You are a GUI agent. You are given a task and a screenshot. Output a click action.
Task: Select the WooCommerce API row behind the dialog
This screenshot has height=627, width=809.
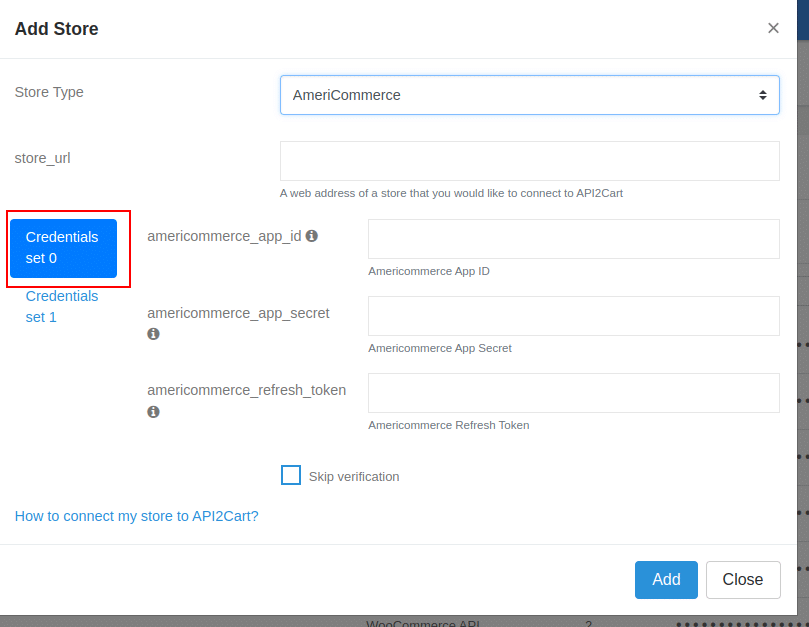pos(423,622)
